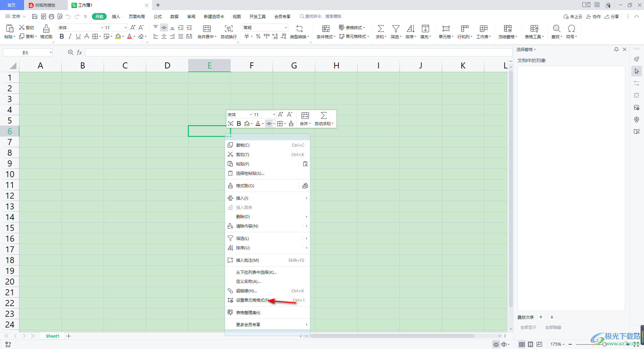644x349 pixels.
Task: Click the Sum (求和) icon in the ribbon
Action: click(381, 28)
